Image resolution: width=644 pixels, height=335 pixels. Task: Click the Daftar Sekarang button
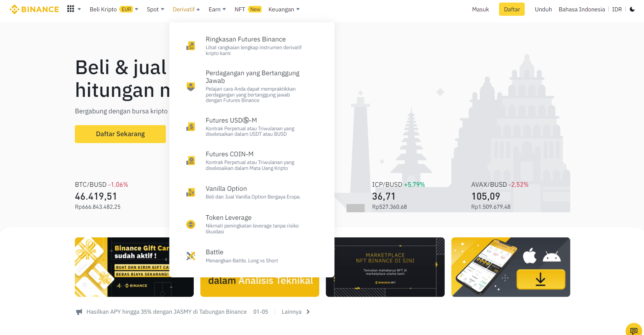click(120, 134)
